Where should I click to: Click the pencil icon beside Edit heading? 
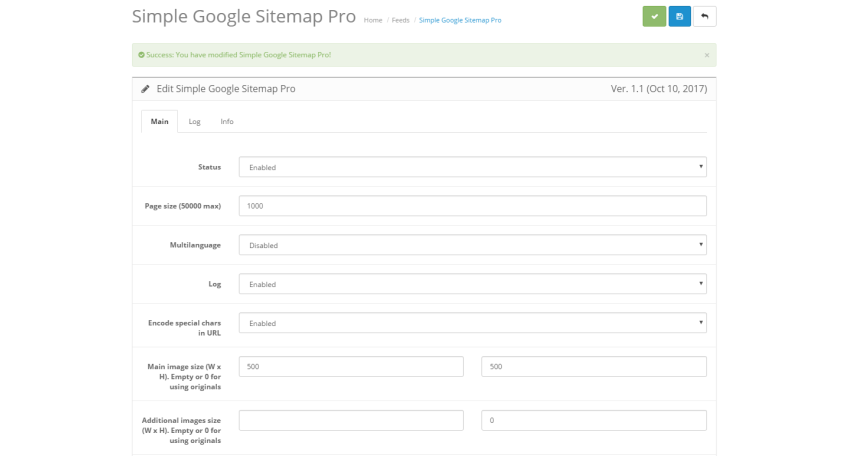point(145,89)
